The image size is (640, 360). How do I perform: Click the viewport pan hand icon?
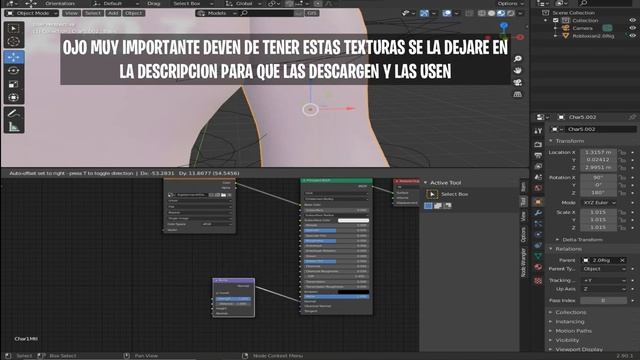point(518,71)
